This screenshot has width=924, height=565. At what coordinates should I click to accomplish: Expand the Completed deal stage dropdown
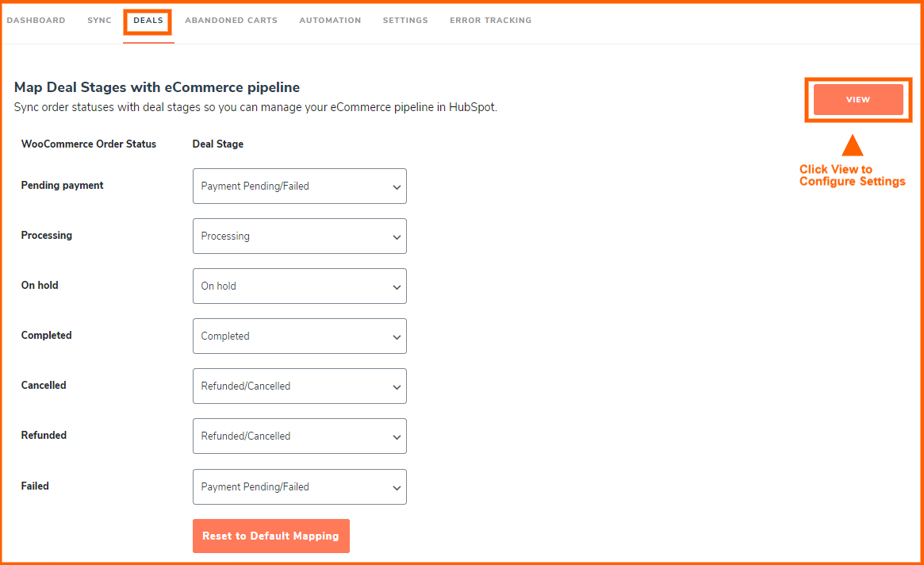(x=299, y=336)
